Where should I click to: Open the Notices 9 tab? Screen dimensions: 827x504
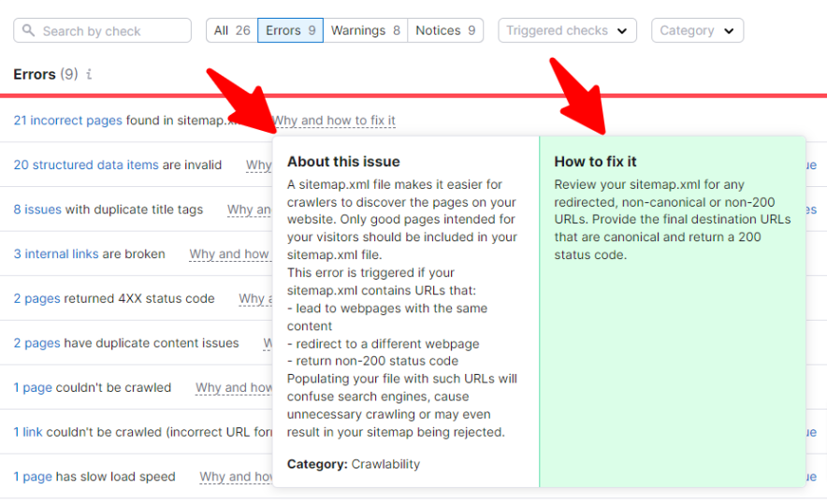[x=445, y=31]
